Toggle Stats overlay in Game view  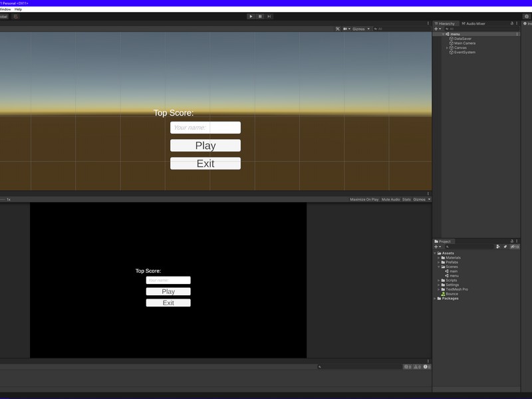click(x=406, y=199)
